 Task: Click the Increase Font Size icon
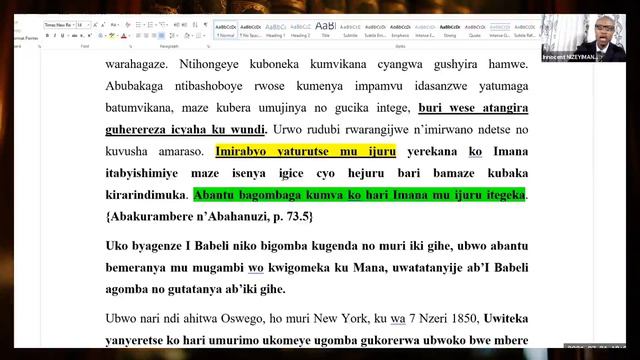pos(96,25)
